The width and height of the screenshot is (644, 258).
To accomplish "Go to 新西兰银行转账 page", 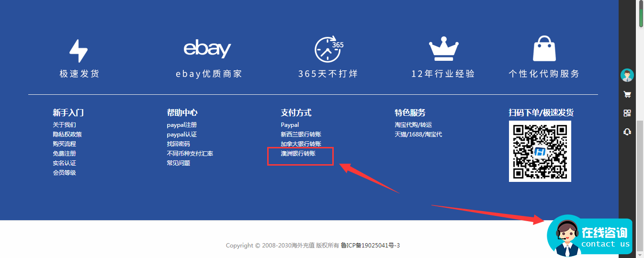I will pos(301,135).
